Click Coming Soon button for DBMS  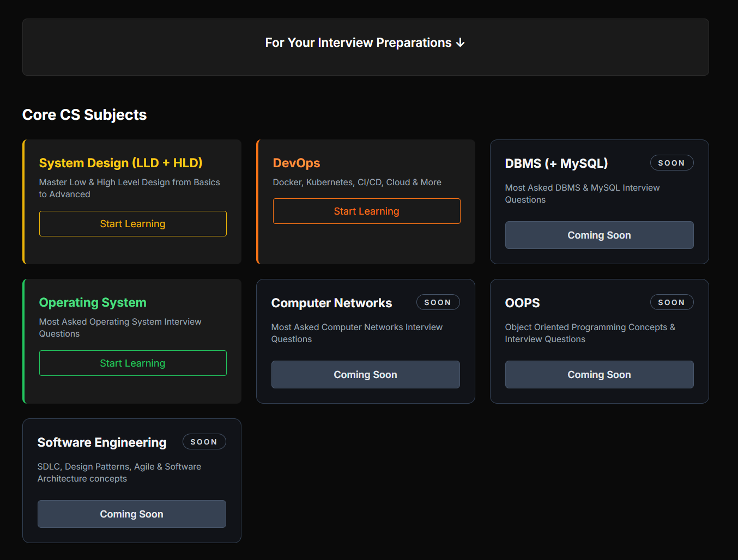[599, 235]
